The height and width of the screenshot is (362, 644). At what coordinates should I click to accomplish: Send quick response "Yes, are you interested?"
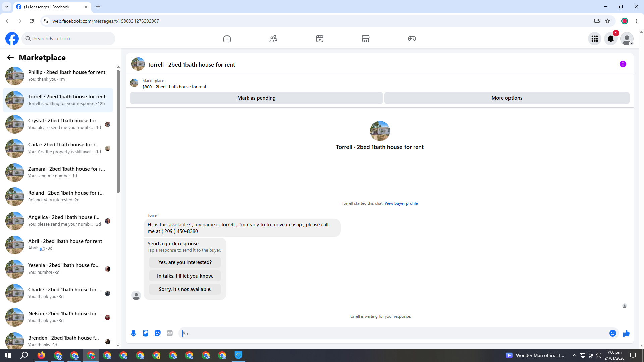click(185, 262)
